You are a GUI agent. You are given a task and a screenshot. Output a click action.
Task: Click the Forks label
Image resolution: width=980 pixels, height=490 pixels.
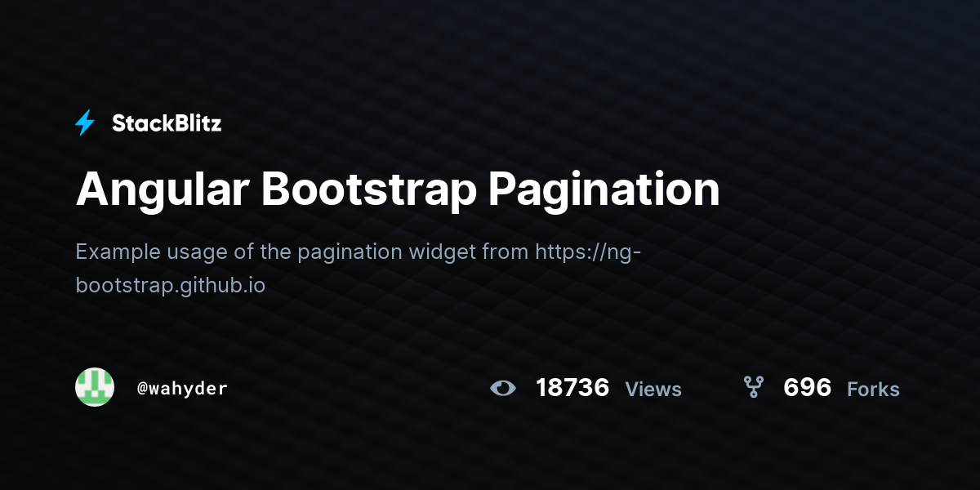[873, 389]
